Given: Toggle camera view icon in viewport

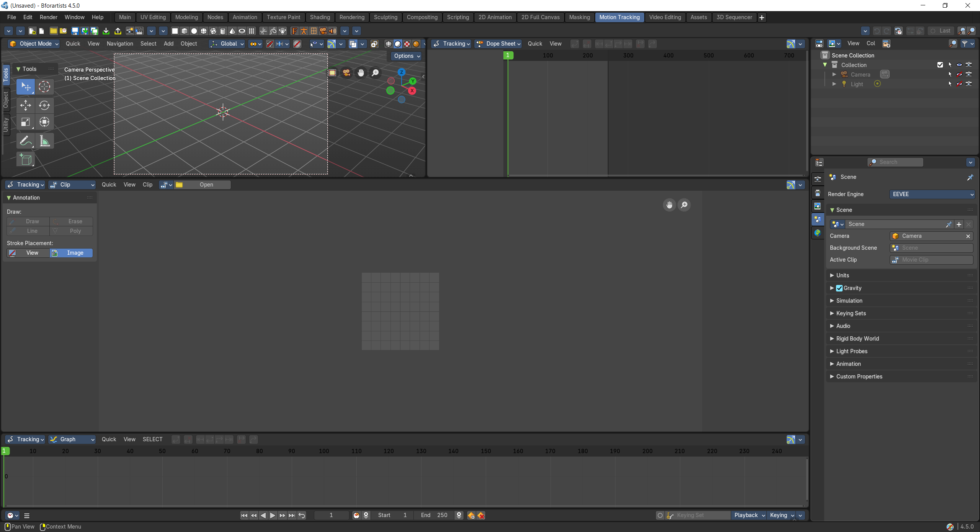Looking at the screenshot, I should (x=347, y=73).
